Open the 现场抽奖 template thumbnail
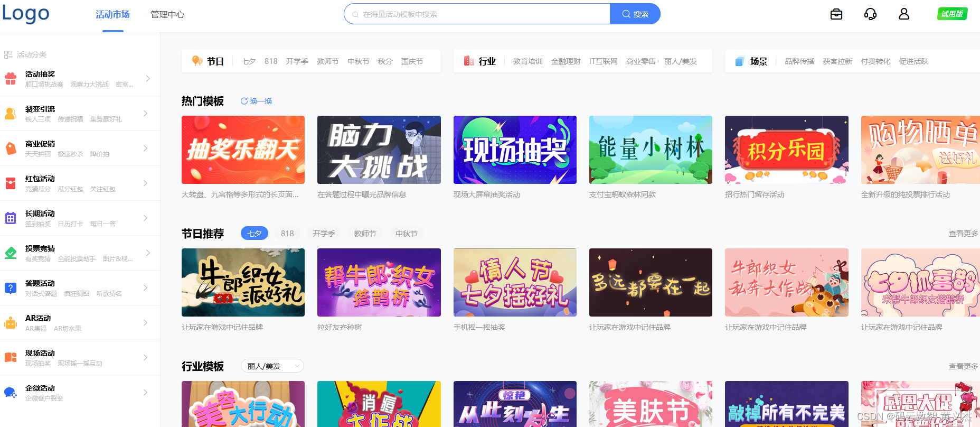 click(x=515, y=150)
